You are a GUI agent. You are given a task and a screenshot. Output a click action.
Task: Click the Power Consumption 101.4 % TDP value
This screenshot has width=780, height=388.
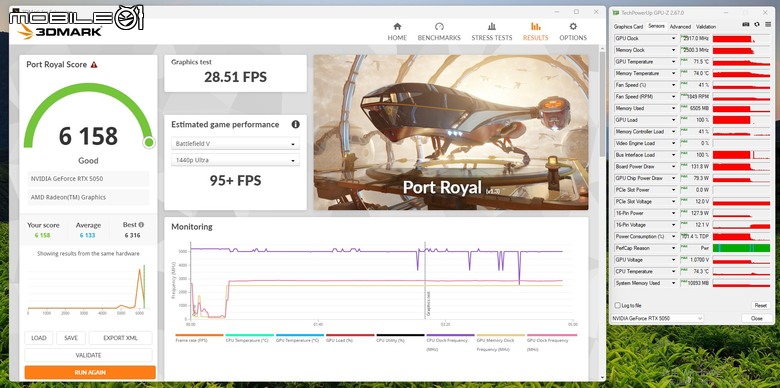695,236
